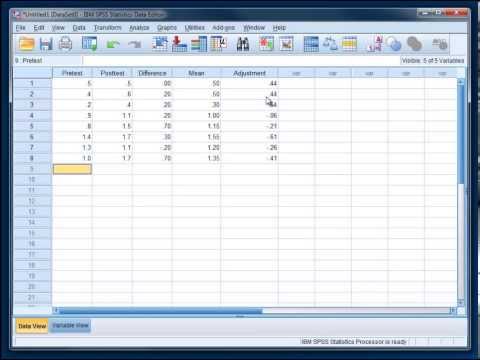
Task: Click the Mean cell in row 4
Action: [x=196, y=115]
